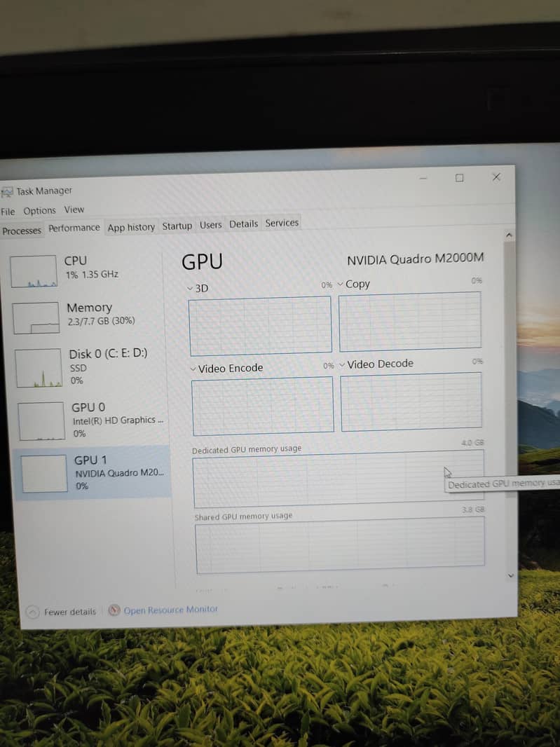The width and height of the screenshot is (560, 747).
Task: Click the Shared GPU memory usage label
Action: (243, 516)
